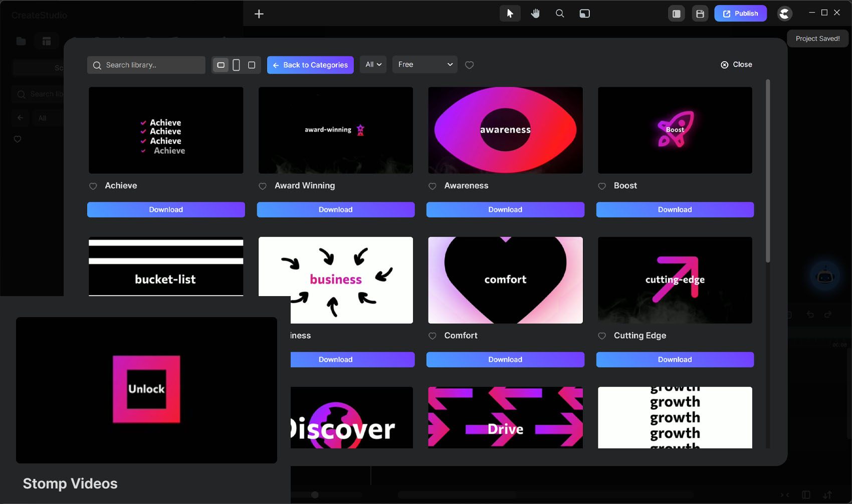Open the user profile avatar
Image resolution: width=852 pixels, height=504 pixels.
point(784,14)
